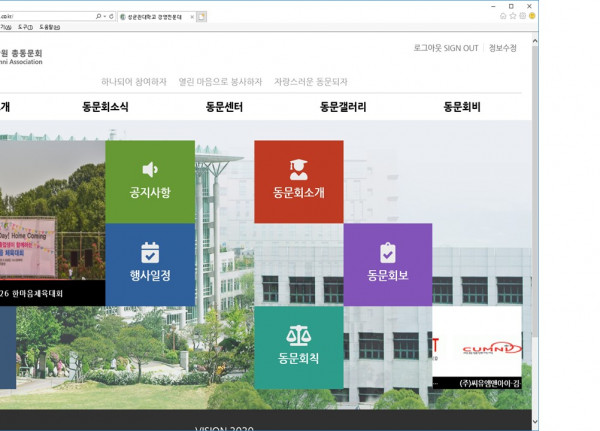Click the 로그아웃 SIGN OUT link

tap(446, 48)
